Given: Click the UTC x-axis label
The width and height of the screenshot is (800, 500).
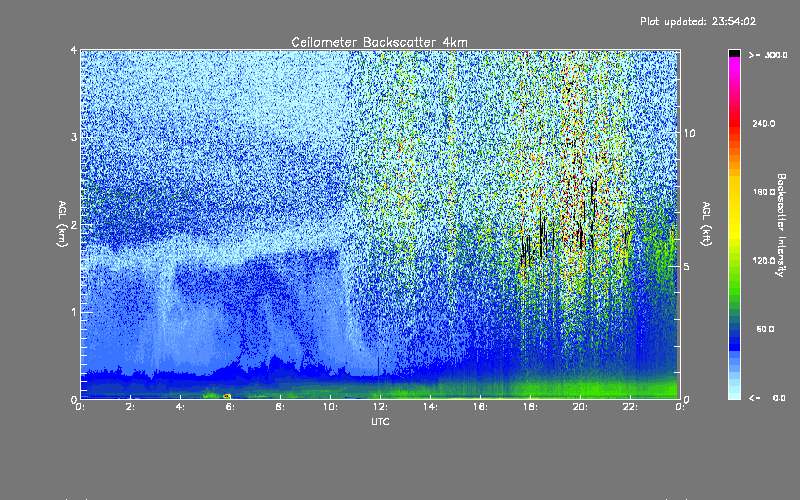Looking at the screenshot, I should (380, 422).
